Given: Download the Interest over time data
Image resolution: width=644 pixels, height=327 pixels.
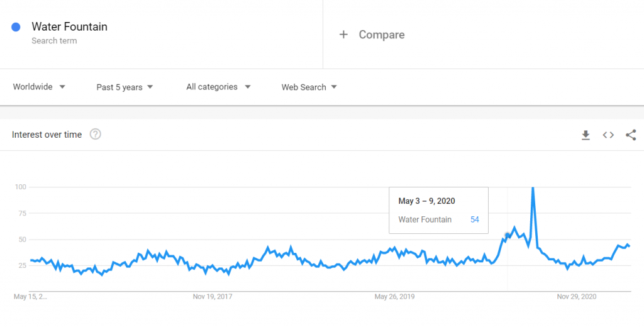Looking at the screenshot, I should click(586, 135).
